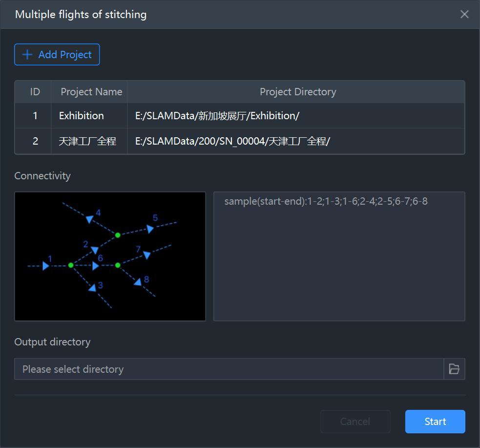Image resolution: width=480 pixels, height=448 pixels.
Task: Click into the connectivity text area
Action: click(339, 256)
